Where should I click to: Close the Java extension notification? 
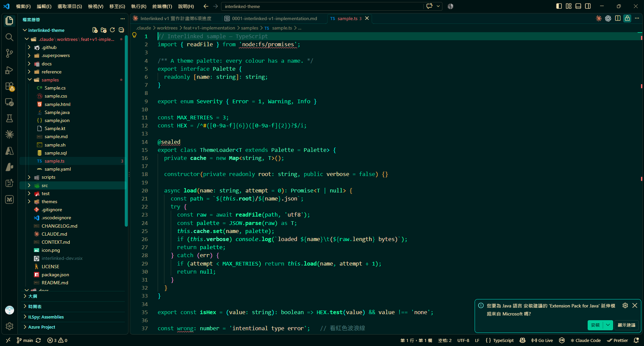pyautogui.click(x=635, y=305)
